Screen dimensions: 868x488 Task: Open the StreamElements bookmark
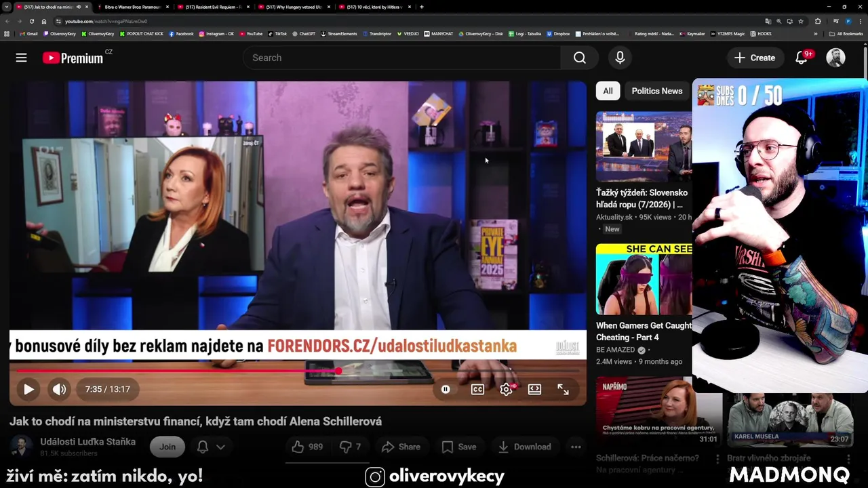pos(338,33)
